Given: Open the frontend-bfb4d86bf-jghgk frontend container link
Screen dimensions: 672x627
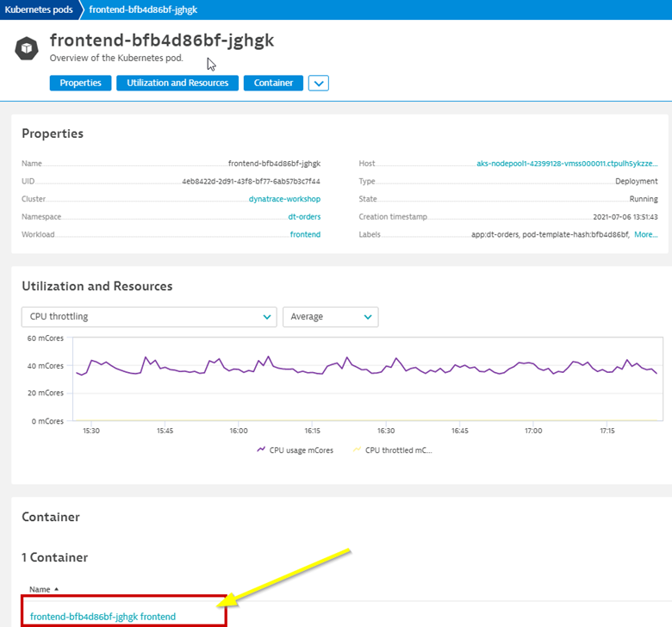Looking at the screenshot, I should pos(103,617).
